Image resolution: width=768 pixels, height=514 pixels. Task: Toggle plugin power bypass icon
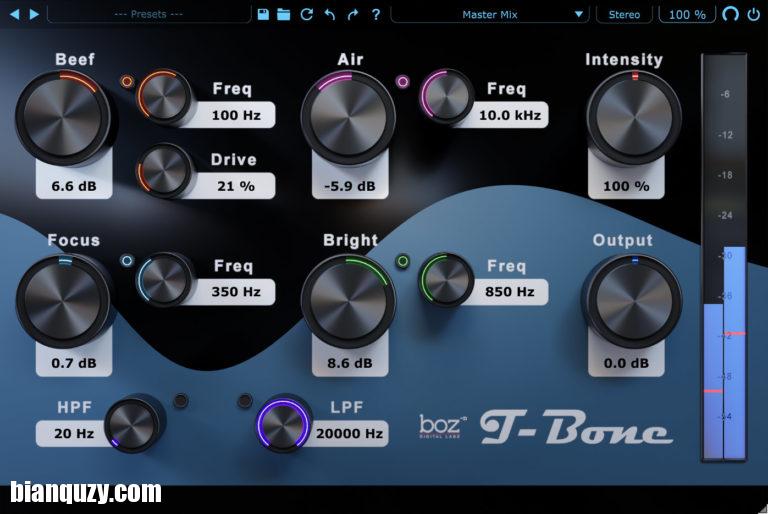click(754, 14)
